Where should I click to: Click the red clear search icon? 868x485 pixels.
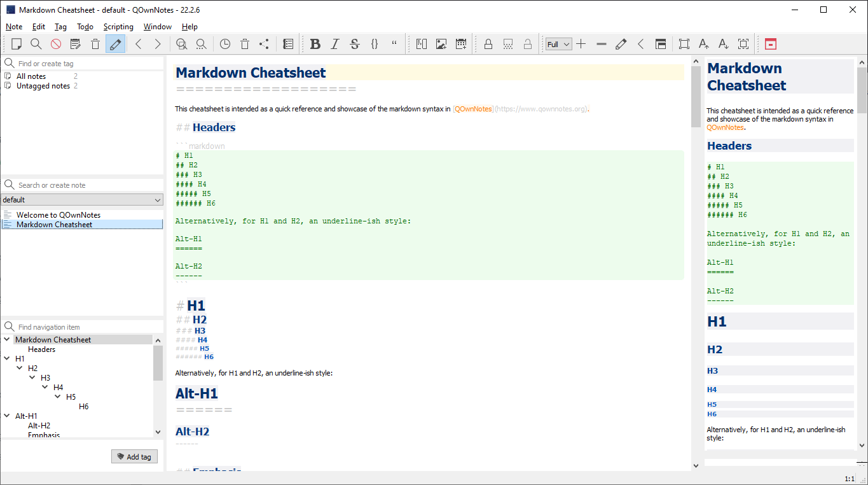pos(56,44)
